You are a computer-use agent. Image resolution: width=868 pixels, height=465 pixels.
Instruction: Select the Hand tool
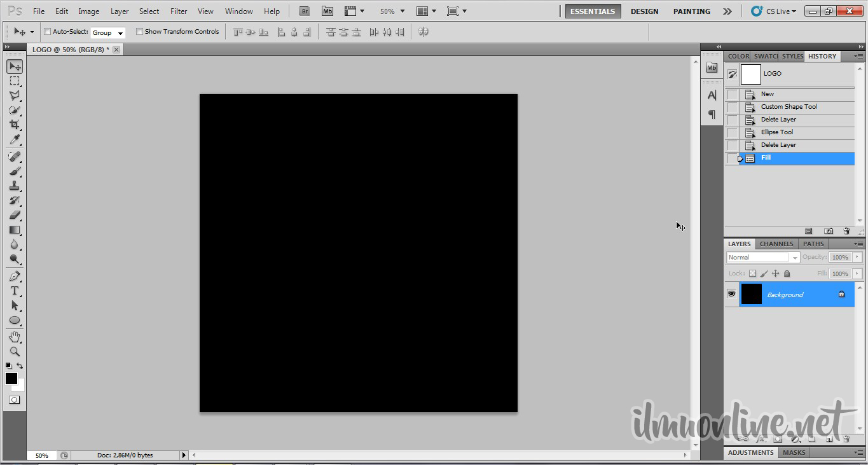point(15,337)
